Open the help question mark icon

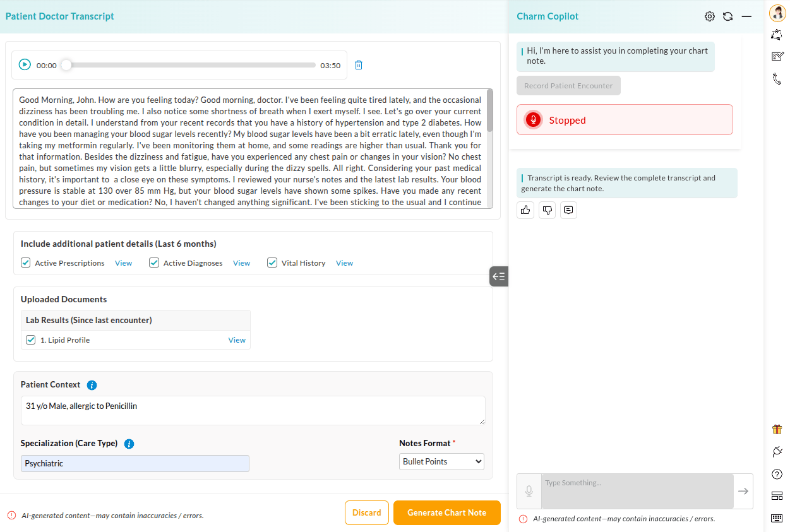click(777, 474)
